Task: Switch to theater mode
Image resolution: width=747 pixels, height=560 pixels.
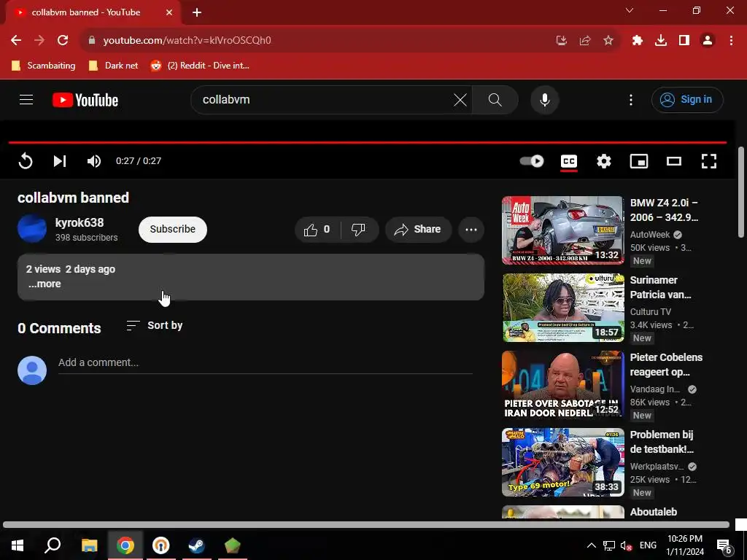Action: coord(673,161)
